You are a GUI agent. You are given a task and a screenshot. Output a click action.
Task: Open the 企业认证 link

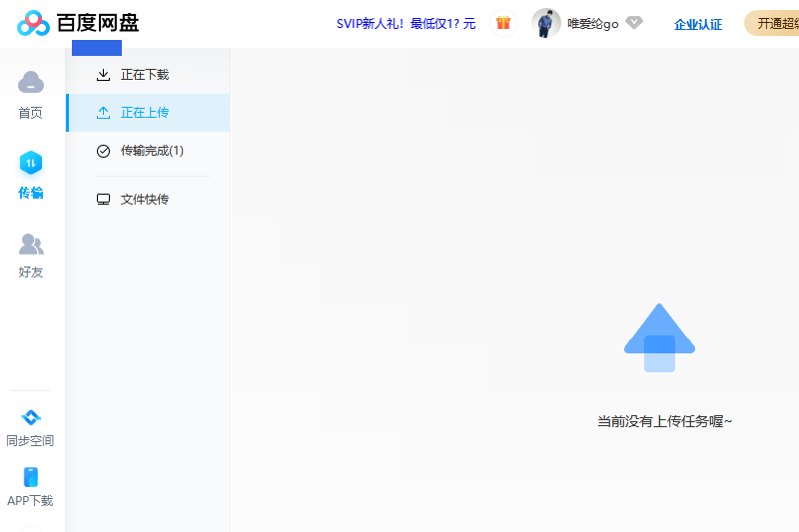click(698, 24)
